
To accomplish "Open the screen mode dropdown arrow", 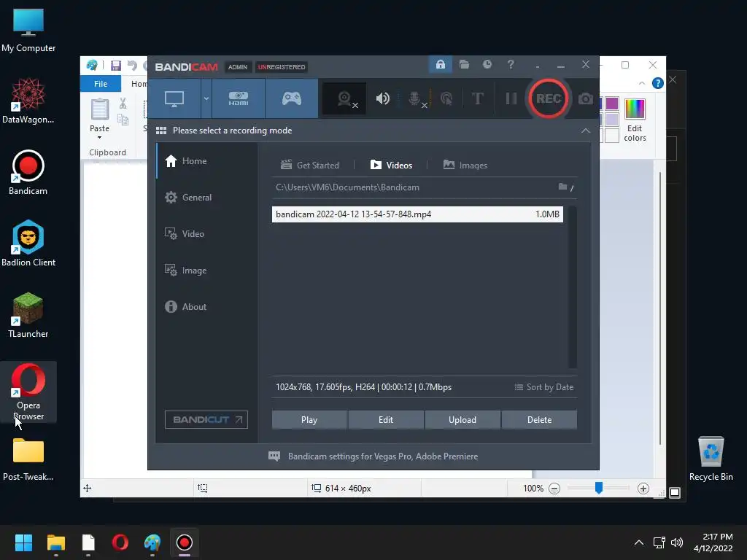I will pyautogui.click(x=206, y=98).
